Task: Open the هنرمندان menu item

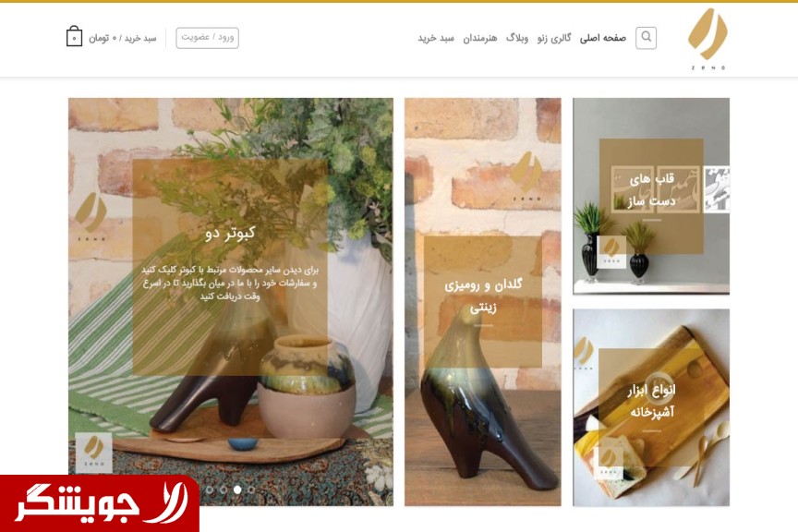Action: pos(480,38)
